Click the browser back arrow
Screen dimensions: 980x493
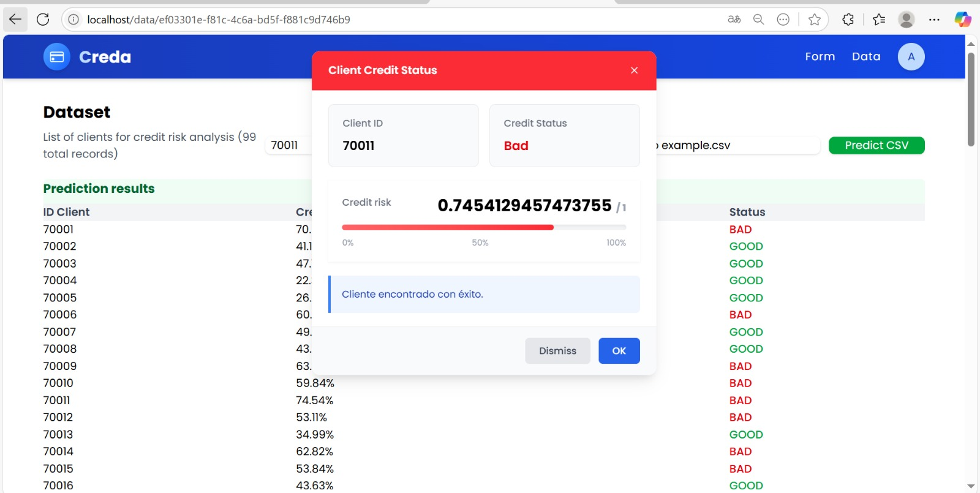(x=15, y=20)
